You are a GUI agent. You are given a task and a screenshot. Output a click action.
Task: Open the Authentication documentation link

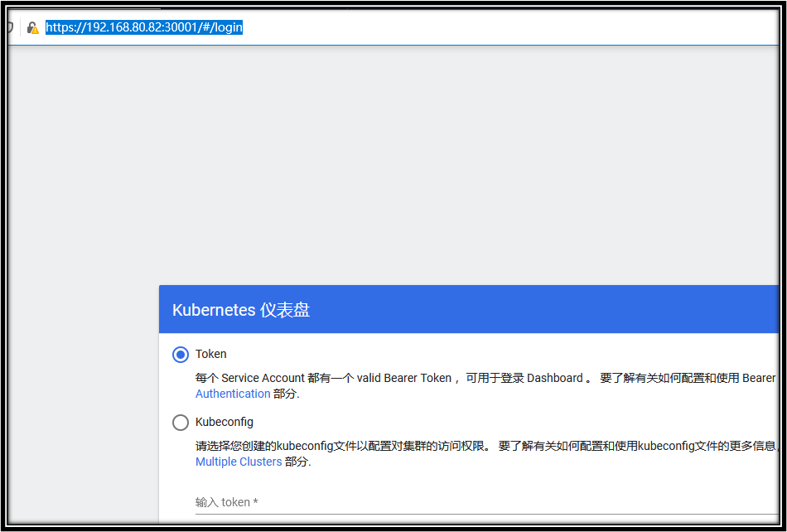click(233, 394)
